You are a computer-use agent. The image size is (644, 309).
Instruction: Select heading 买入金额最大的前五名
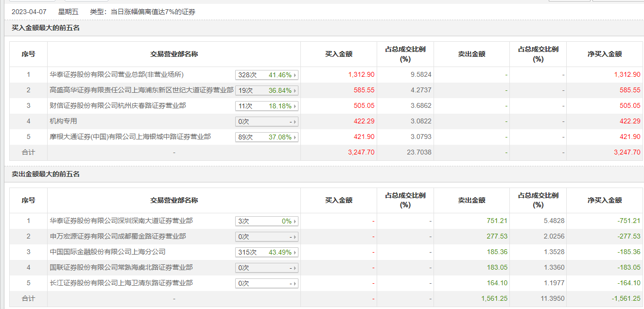(46, 28)
